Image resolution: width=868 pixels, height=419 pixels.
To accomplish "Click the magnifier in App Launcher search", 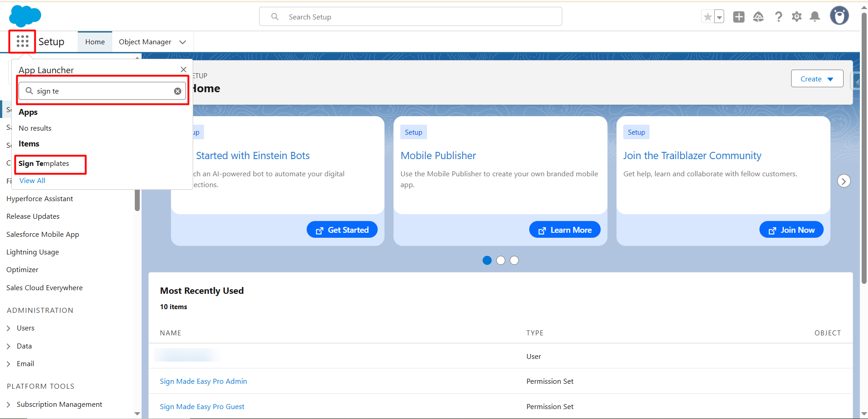I will [x=29, y=91].
